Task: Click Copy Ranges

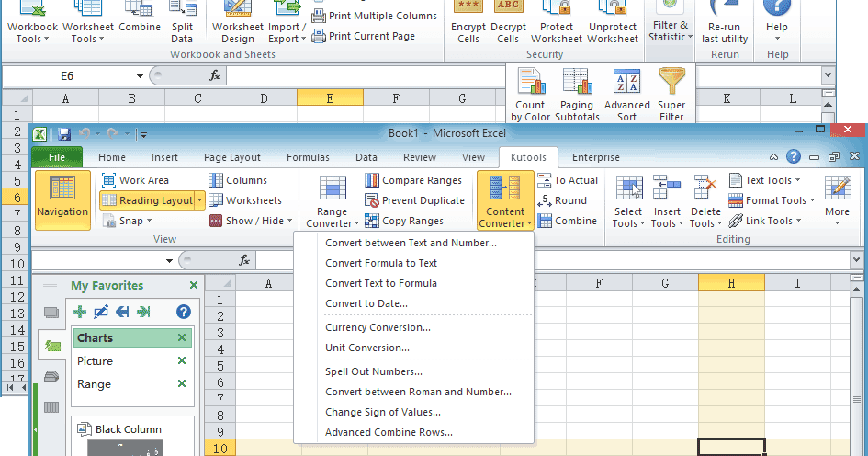Action: click(x=403, y=221)
